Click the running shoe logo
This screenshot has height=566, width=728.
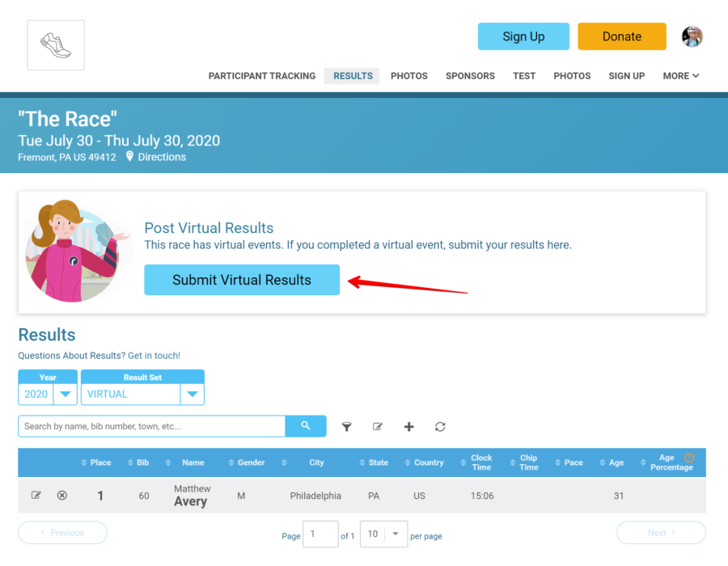point(56,45)
